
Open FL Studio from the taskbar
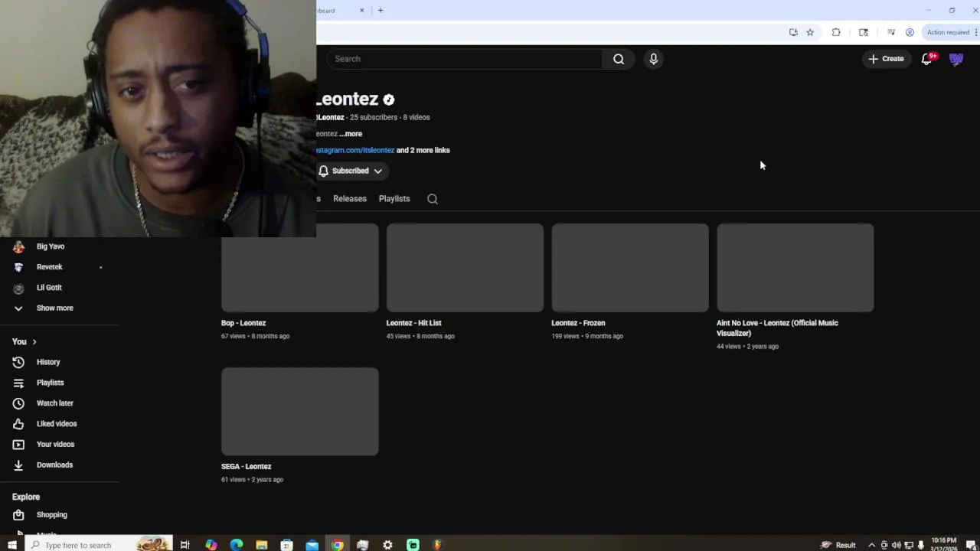[438, 545]
